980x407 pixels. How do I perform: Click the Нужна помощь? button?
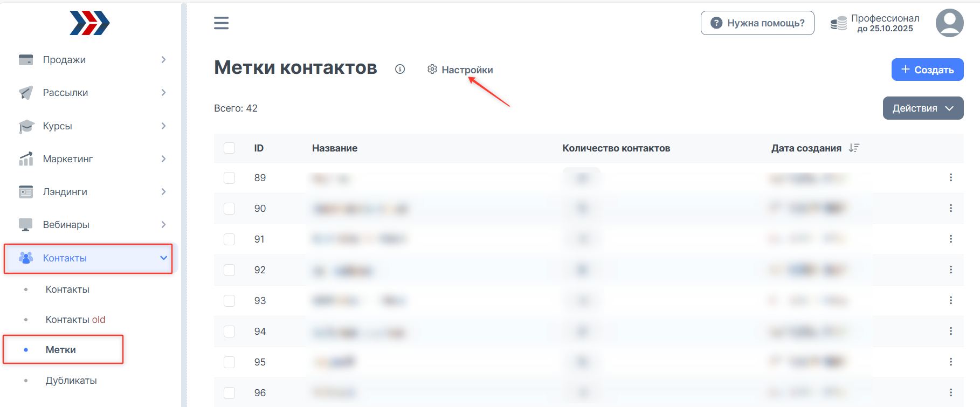[757, 23]
